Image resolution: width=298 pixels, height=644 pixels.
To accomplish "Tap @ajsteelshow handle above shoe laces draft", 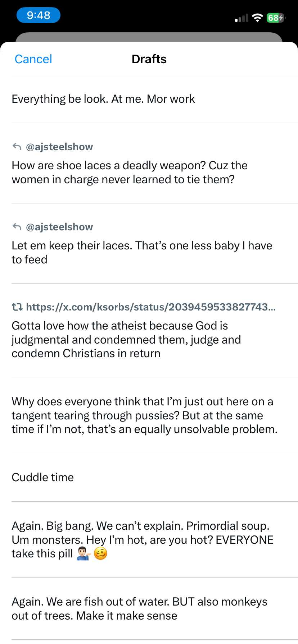I will pyautogui.click(x=59, y=147).
